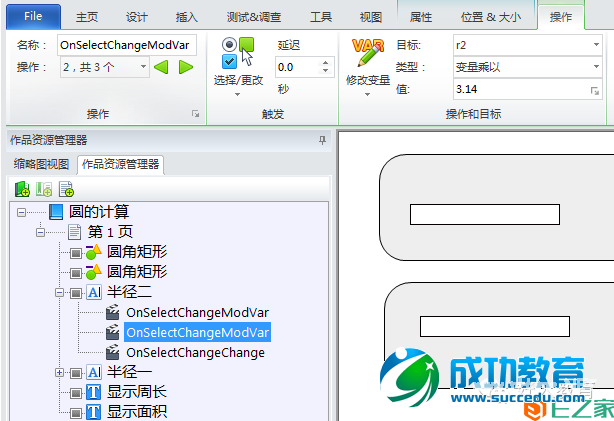Open the 测试&调查 ribbon tab
This screenshot has height=421, width=614.
pos(254,17)
